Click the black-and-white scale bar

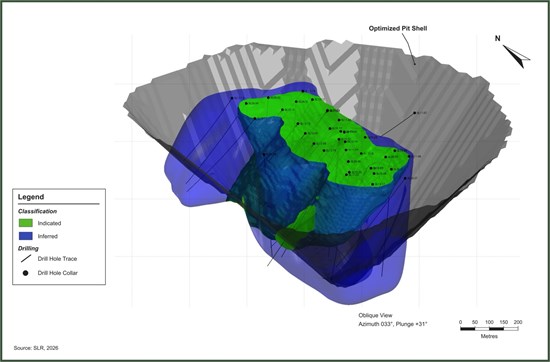pos(489,329)
